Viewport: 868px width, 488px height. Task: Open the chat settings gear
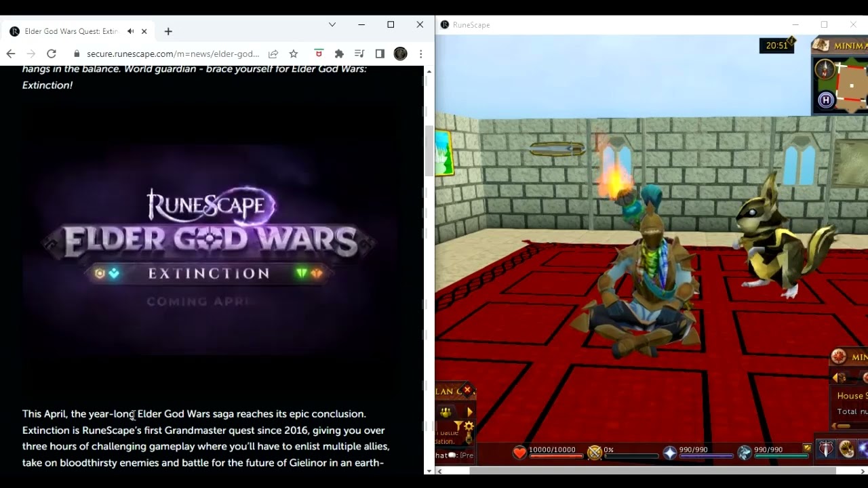coord(469,426)
